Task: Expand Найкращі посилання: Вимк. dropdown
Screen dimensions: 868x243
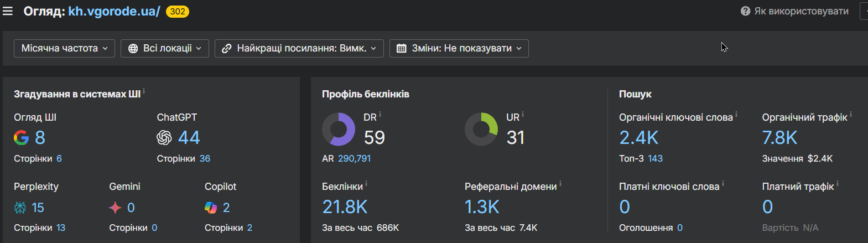Action: [299, 48]
